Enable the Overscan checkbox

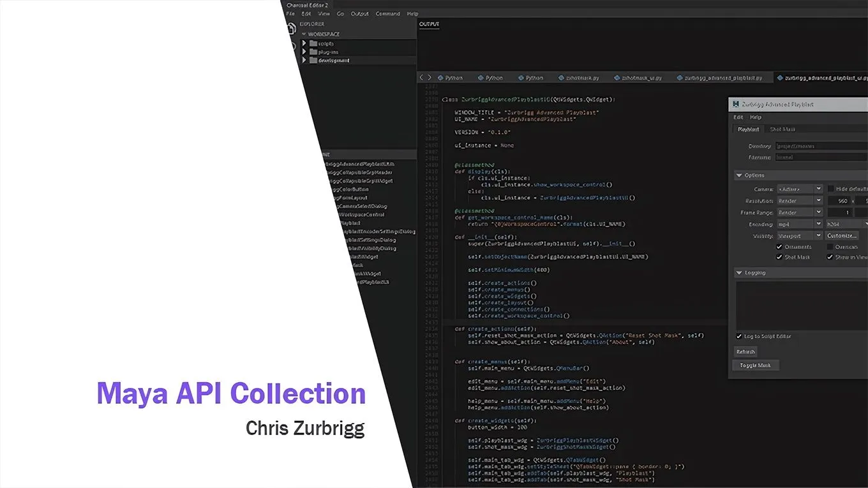(830, 246)
